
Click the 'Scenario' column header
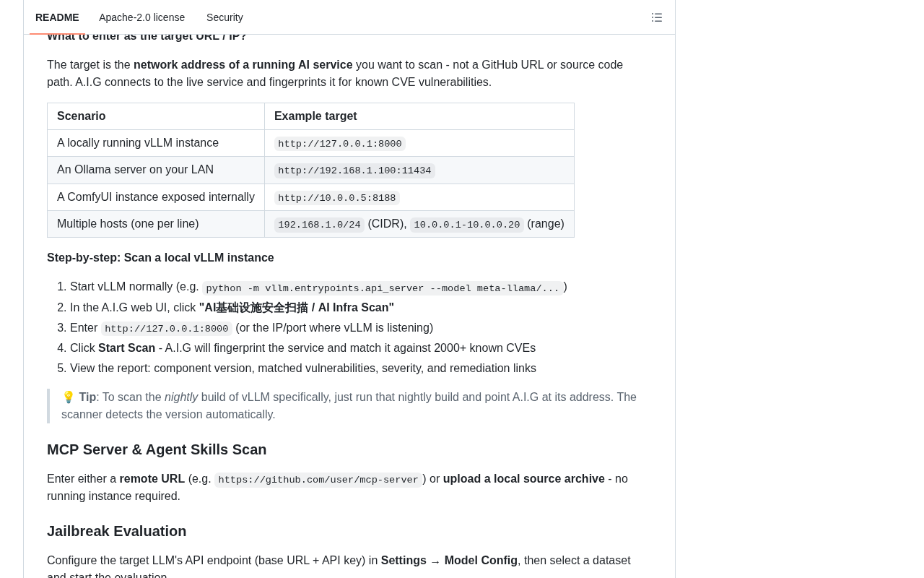coord(156,116)
